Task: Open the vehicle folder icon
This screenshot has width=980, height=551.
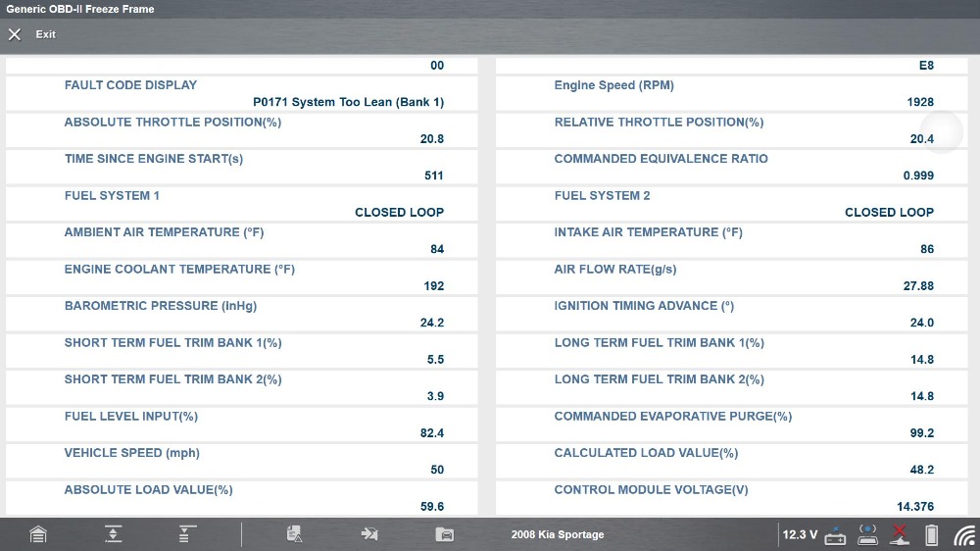Action: (x=444, y=534)
